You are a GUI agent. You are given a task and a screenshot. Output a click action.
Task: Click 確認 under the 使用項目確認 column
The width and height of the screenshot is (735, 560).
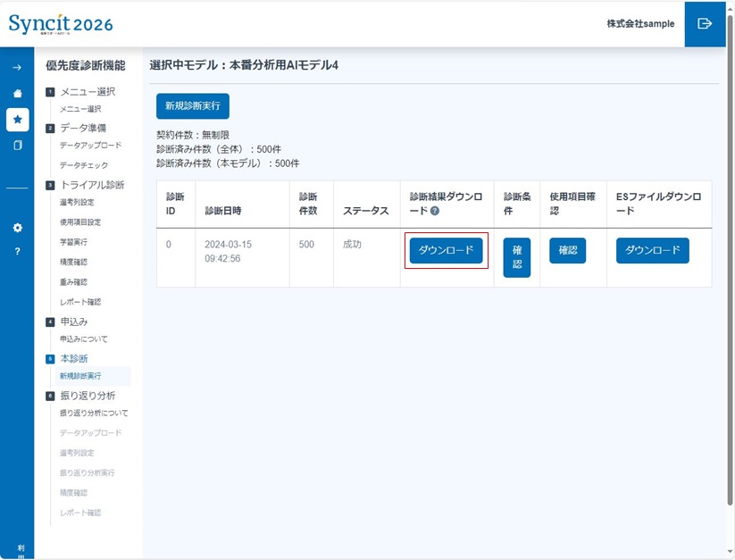pos(566,251)
